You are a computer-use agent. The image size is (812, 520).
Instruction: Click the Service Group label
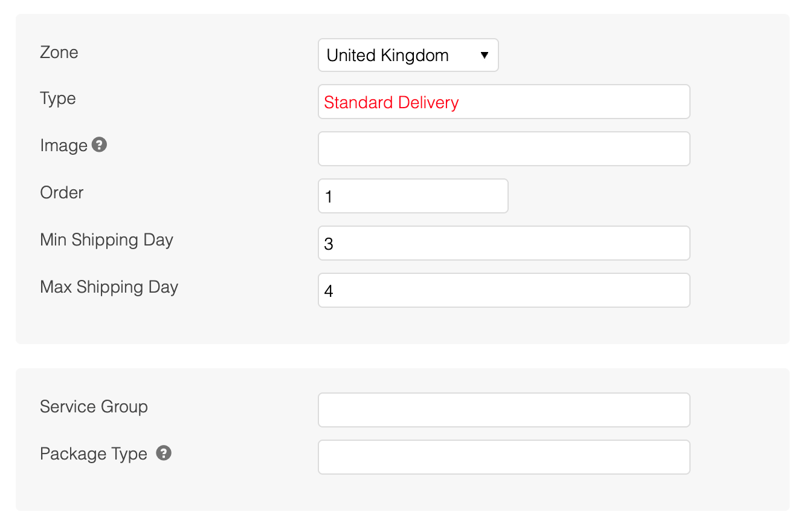click(94, 407)
